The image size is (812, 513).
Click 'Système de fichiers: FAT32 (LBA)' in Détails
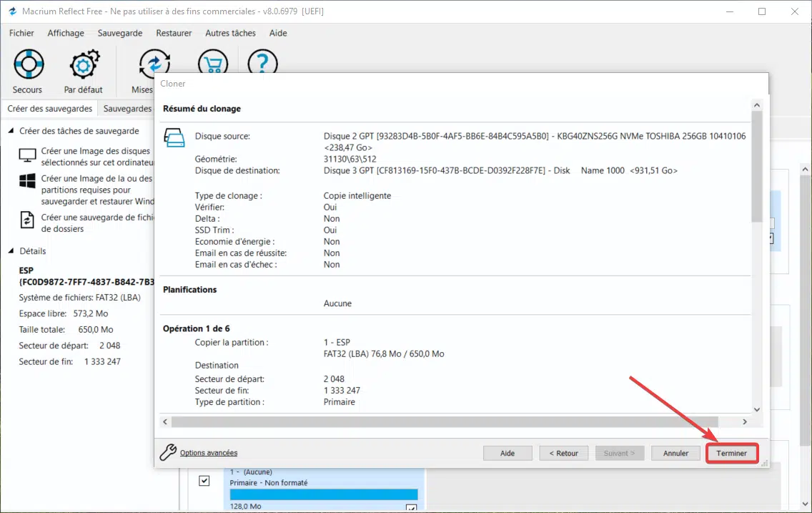click(80, 298)
